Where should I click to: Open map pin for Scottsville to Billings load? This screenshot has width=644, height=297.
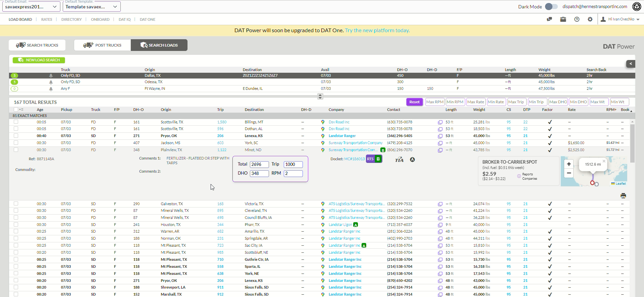[x=323, y=122]
